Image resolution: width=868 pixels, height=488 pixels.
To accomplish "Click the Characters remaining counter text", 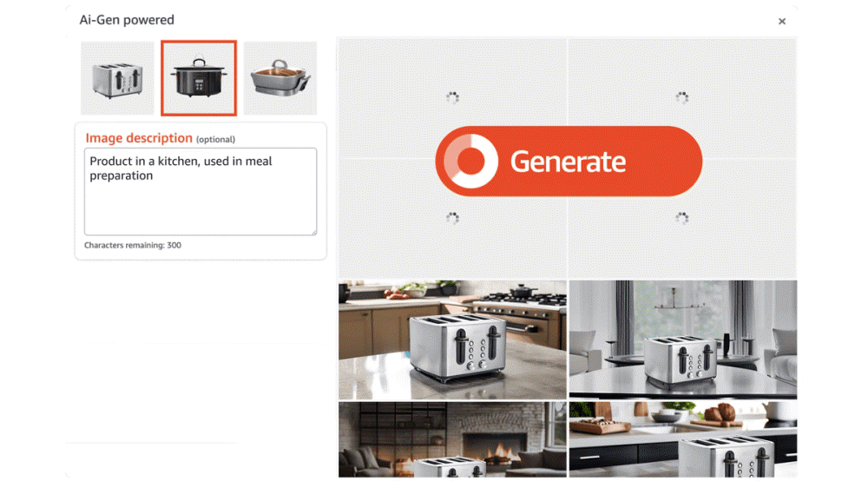I will pos(133,245).
